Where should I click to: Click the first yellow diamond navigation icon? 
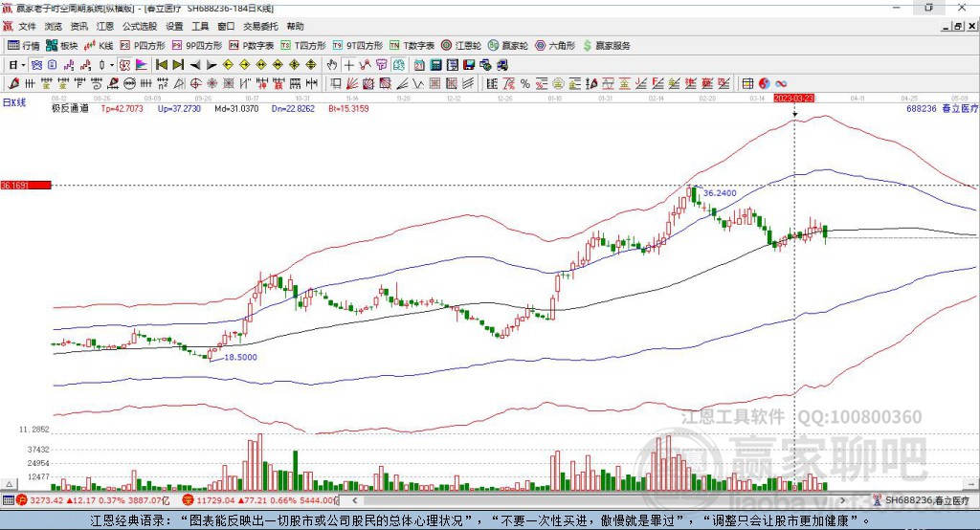pyautogui.click(x=228, y=65)
